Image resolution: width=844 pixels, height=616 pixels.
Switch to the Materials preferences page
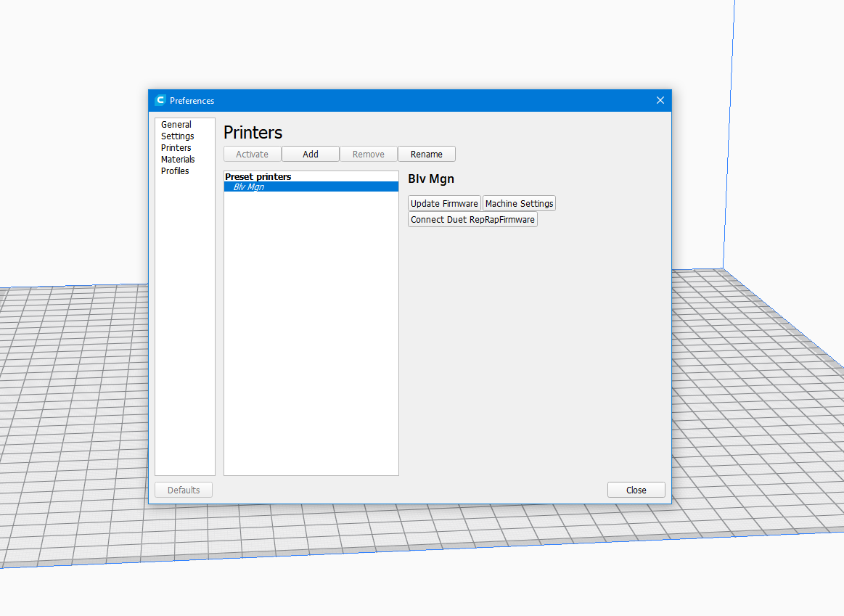pos(178,160)
